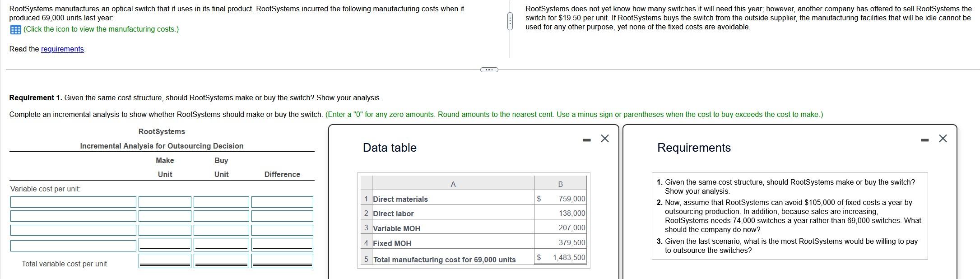Click the 759,000 value cell
Viewport: 980px width, 279px height.
[561, 199]
